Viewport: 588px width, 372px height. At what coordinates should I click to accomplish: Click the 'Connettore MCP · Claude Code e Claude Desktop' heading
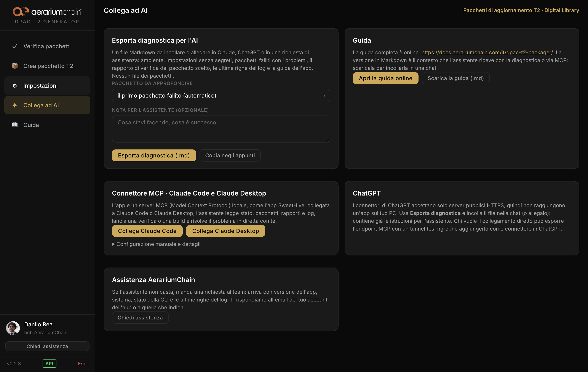189,193
